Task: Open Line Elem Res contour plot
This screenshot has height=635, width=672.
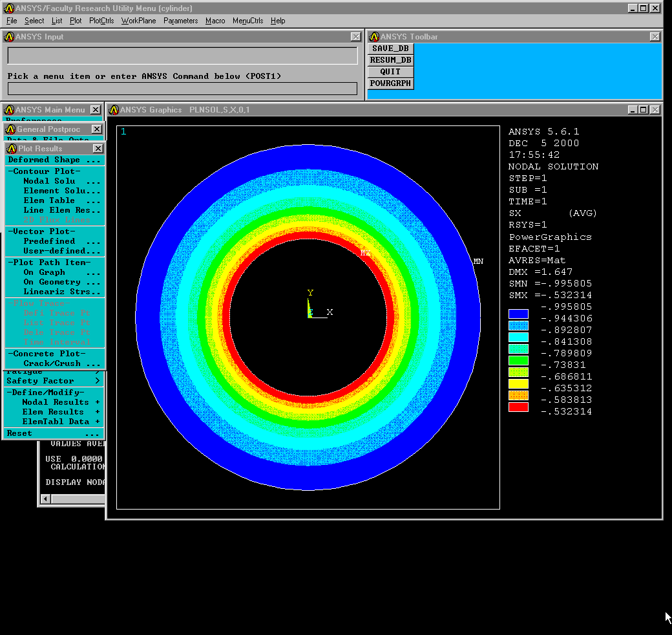Action: click(62, 211)
